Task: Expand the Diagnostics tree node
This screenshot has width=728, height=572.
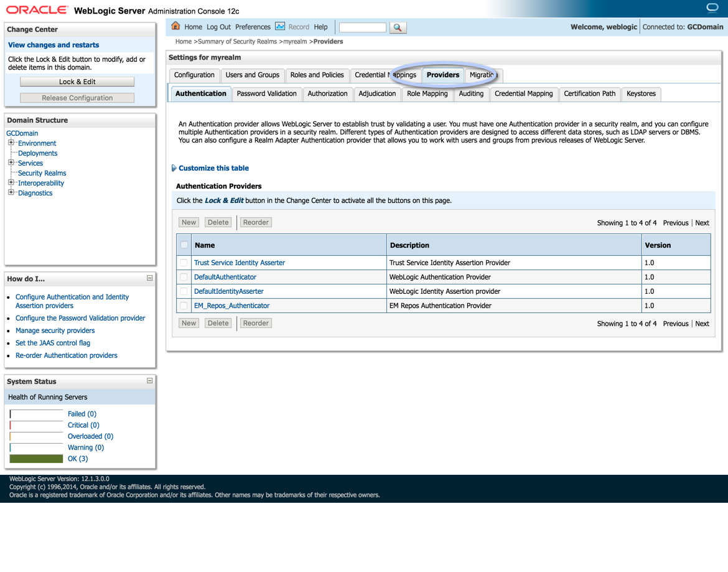Action: point(11,192)
